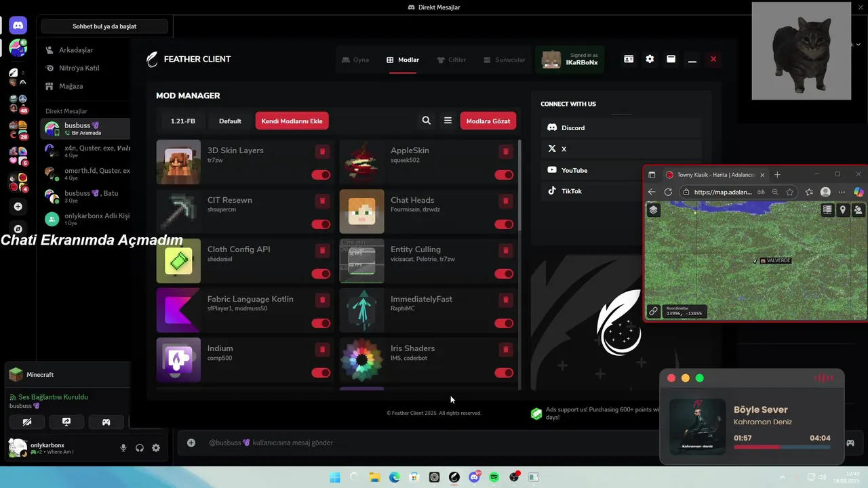Click the Modlara Gözat button
Viewport: 868px width, 488px height.
(x=488, y=121)
